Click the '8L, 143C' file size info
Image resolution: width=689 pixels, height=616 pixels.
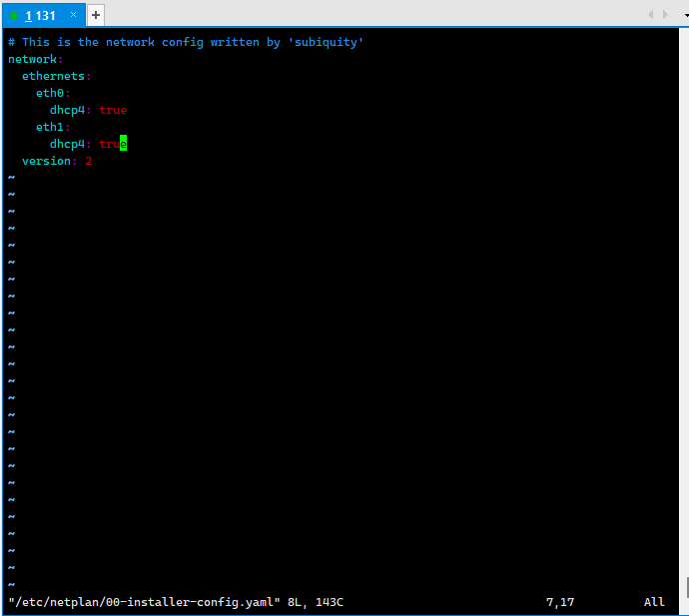click(x=316, y=602)
